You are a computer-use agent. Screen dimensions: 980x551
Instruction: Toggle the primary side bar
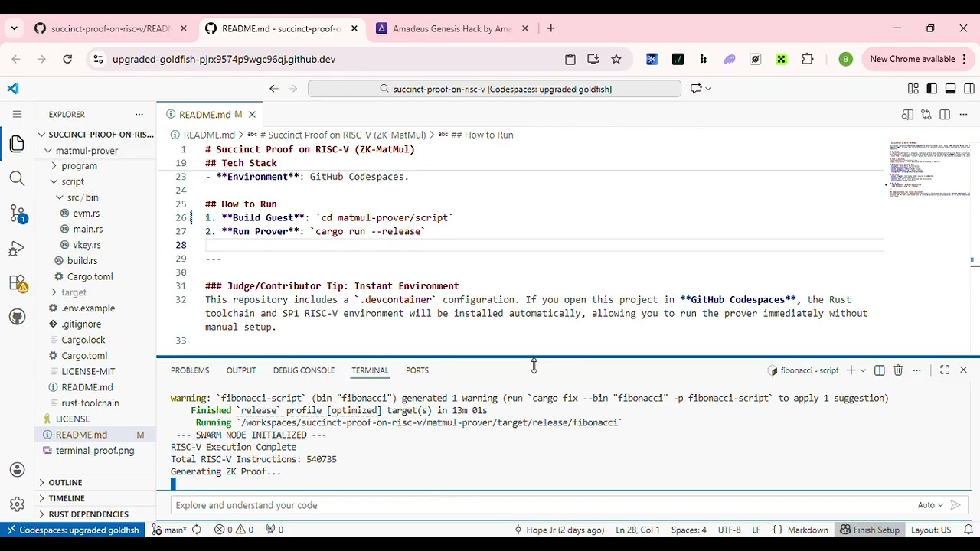tap(932, 89)
